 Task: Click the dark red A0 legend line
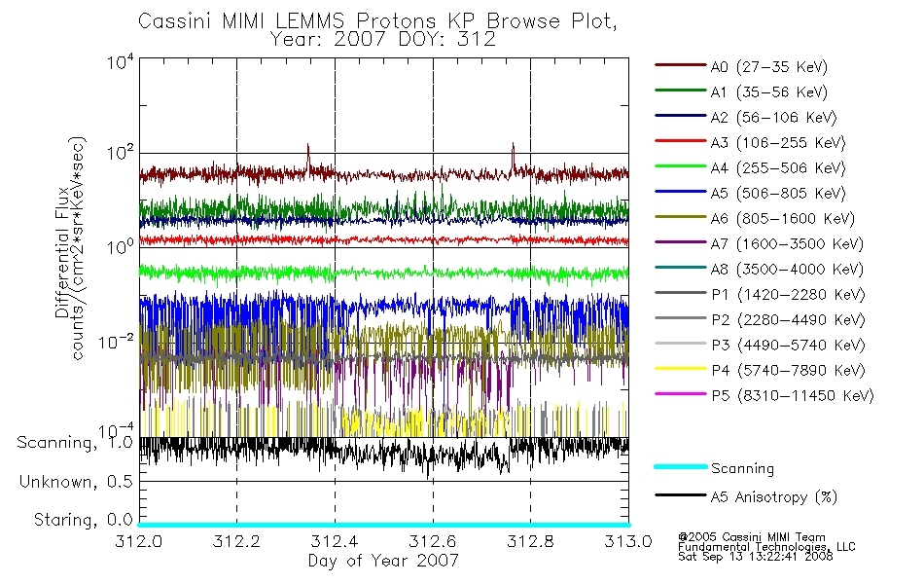click(x=680, y=65)
